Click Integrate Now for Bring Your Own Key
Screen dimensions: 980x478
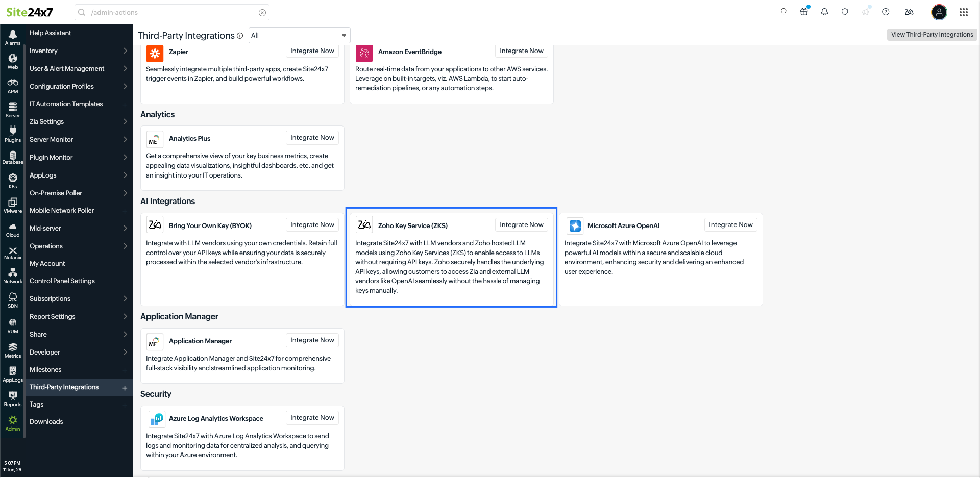click(312, 225)
